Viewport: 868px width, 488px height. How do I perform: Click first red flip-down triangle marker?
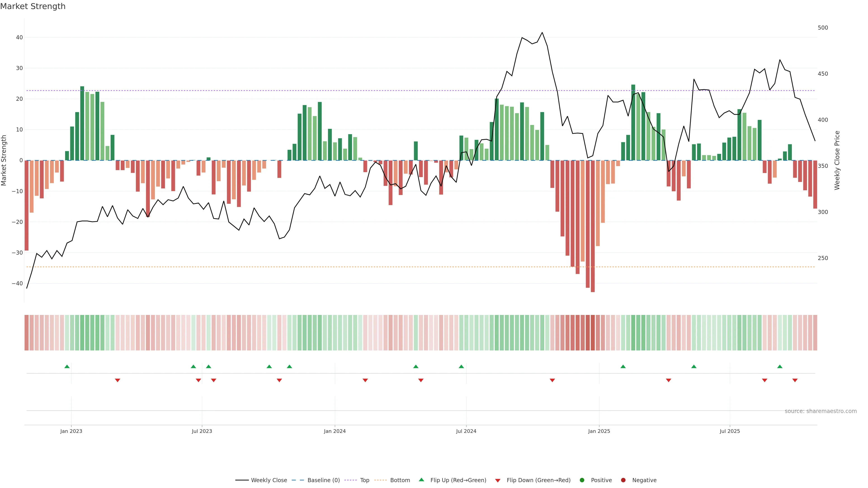tap(118, 380)
